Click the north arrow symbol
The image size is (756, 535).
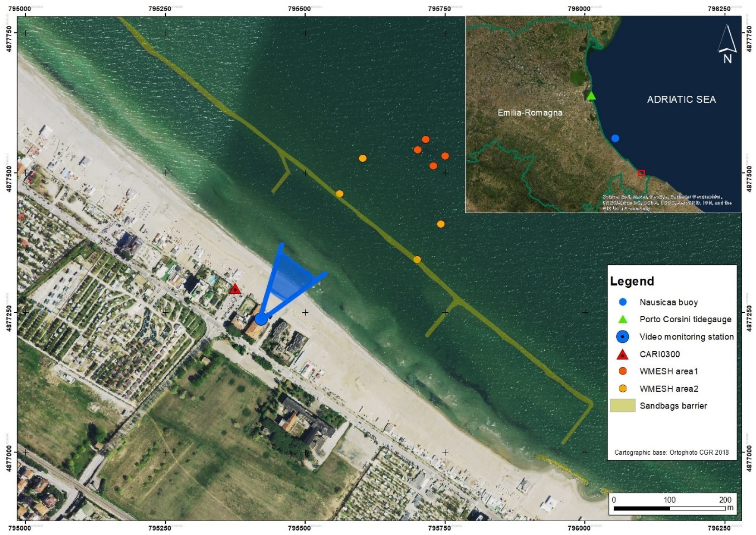click(727, 44)
